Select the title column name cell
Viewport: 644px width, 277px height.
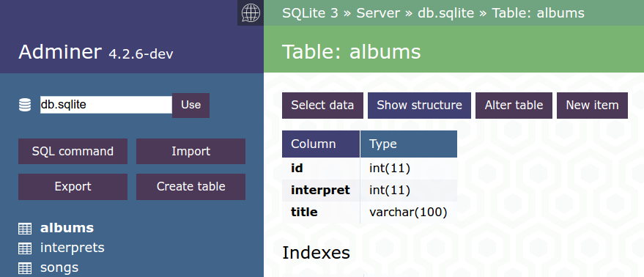pyautogui.click(x=321, y=213)
